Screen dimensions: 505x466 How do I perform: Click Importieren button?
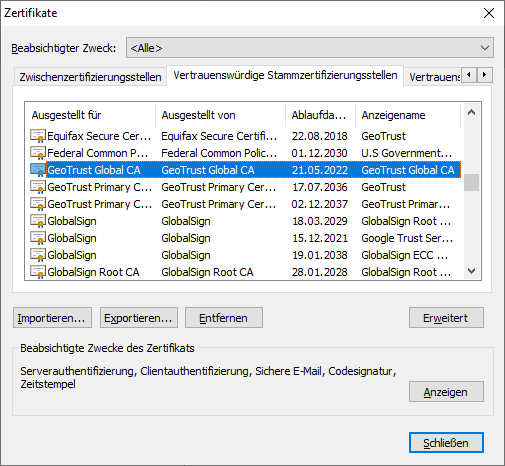(52, 318)
